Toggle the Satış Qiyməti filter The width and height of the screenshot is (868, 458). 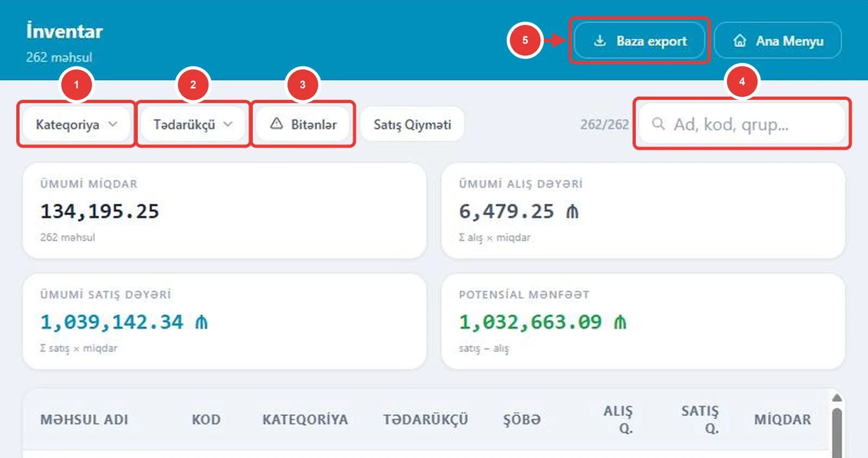[412, 124]
